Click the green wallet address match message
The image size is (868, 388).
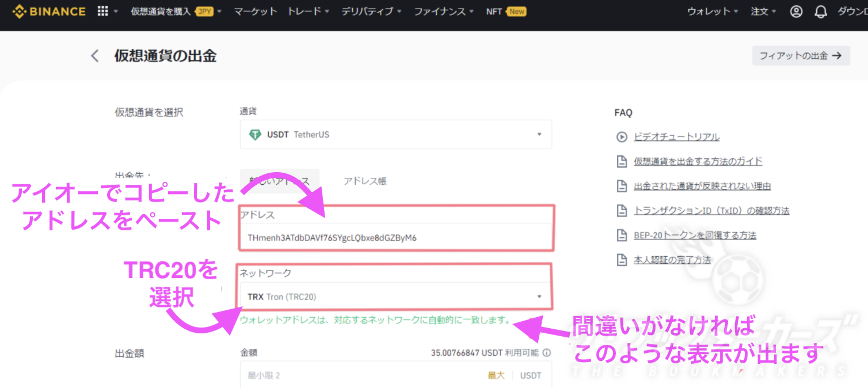(375, 319)
